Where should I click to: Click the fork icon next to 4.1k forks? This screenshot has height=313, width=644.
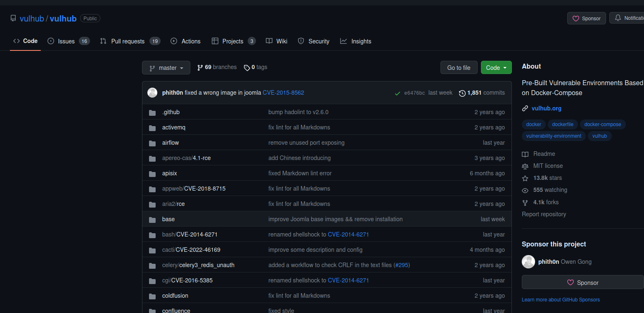point(525,203)
